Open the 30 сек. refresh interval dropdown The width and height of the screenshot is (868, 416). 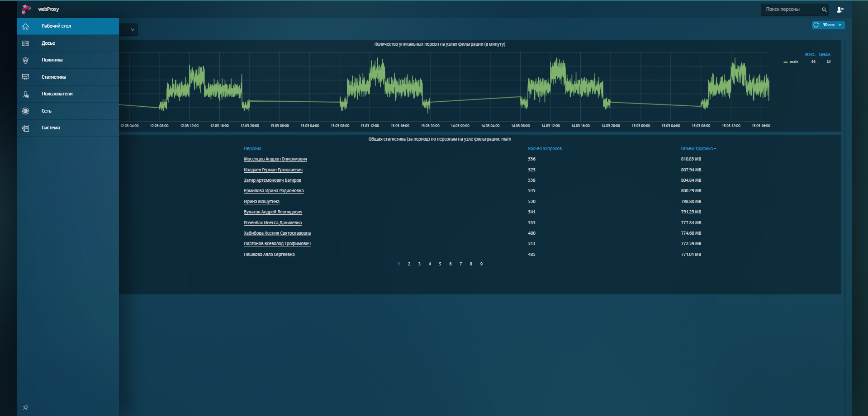(x=832, y=25)
